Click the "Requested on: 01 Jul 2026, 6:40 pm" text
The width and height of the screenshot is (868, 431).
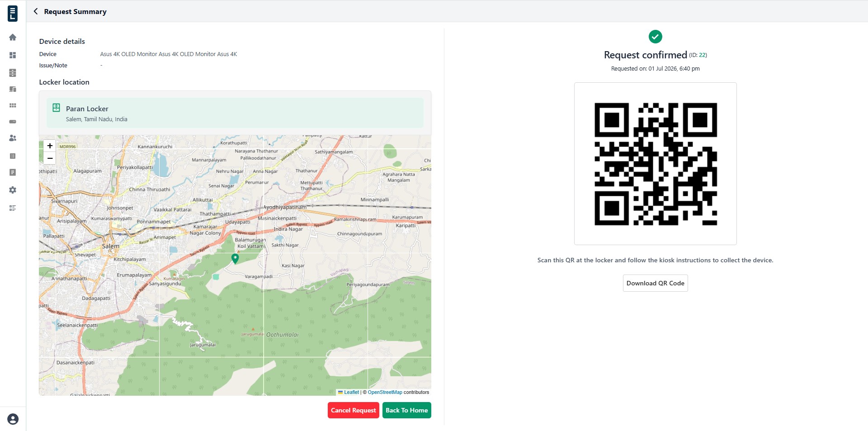point(656,69)
